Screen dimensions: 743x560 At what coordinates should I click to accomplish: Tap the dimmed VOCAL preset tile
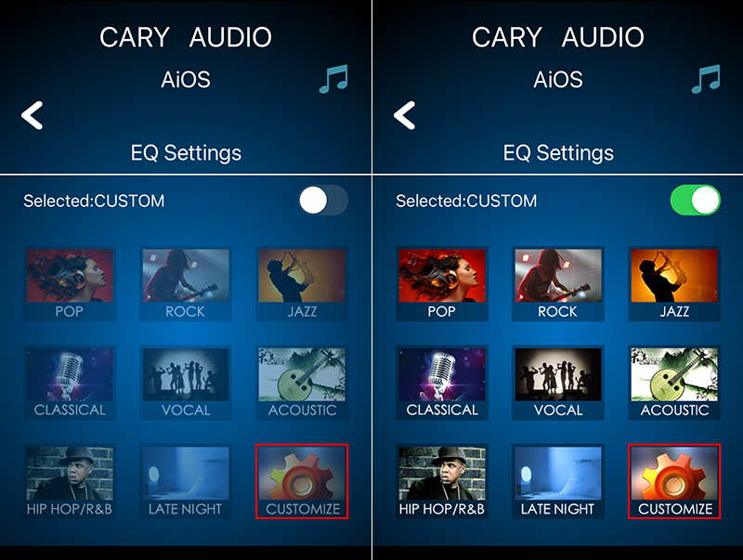(x=186, y=383)
